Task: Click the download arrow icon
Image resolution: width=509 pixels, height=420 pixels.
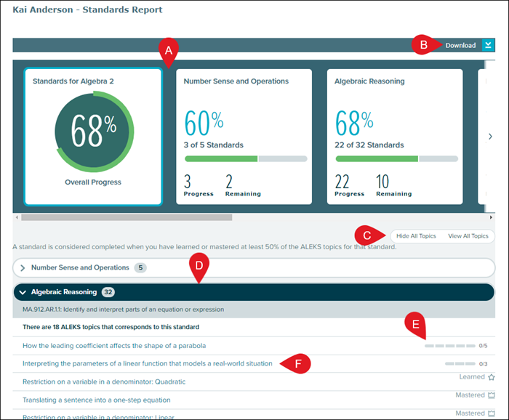Action: tap(488, 45)
